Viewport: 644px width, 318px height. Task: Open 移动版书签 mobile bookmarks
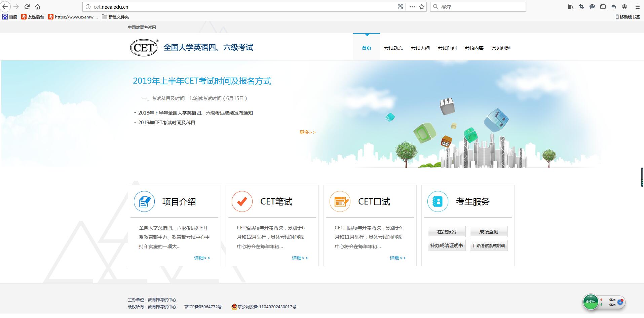628,17
